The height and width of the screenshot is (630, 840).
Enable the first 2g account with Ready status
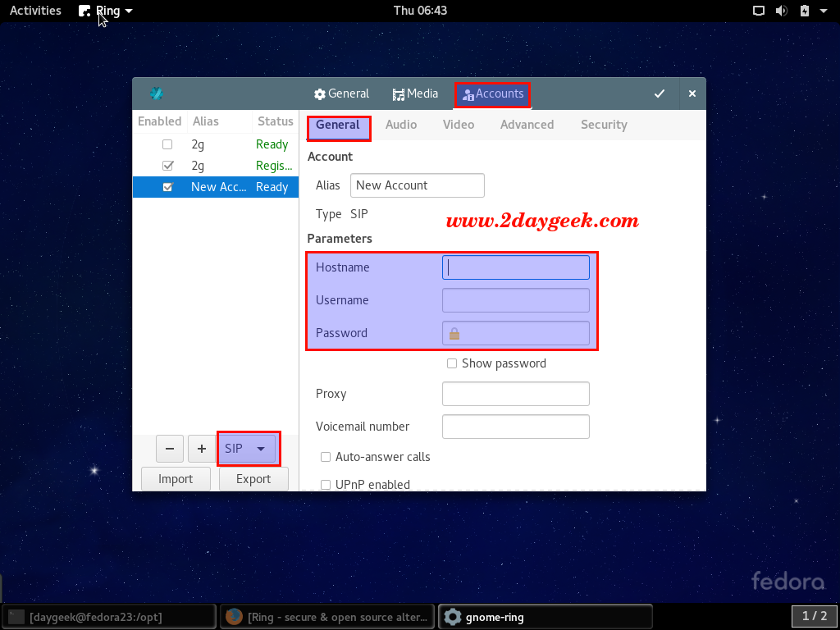click(x=167, y=144)
